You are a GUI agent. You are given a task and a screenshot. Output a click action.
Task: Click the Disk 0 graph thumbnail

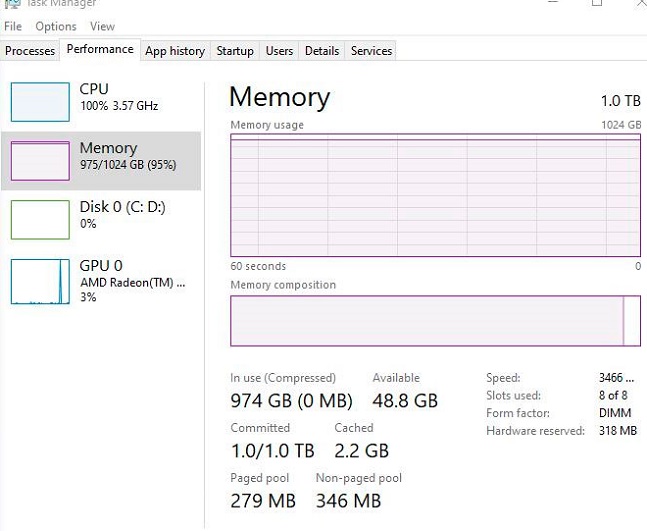pyautogui.click(x=40, y=219)
